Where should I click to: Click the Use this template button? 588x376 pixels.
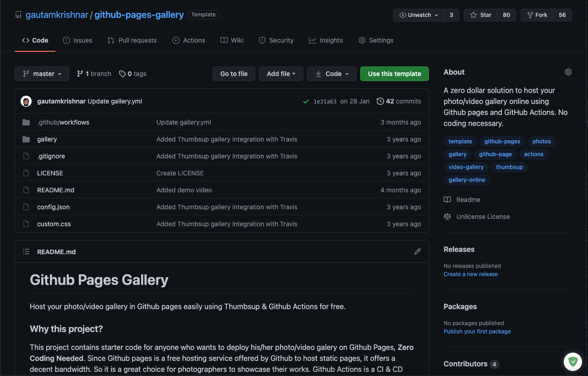(x=395, y=74)
